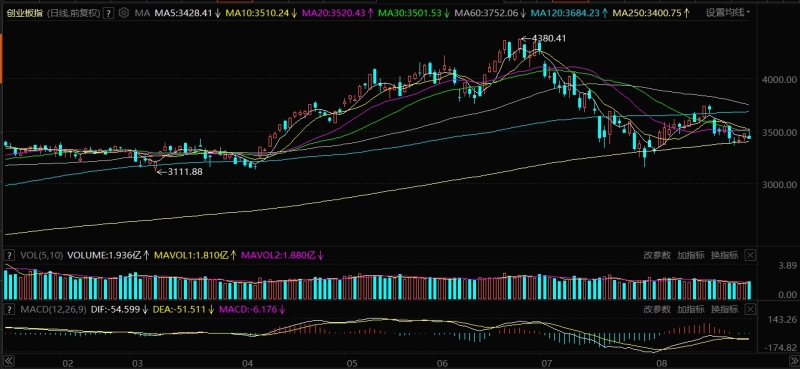Viewport: 800px width, 369px height.
Task: Click the 05 month timeline marker
Action: point(352,363)
